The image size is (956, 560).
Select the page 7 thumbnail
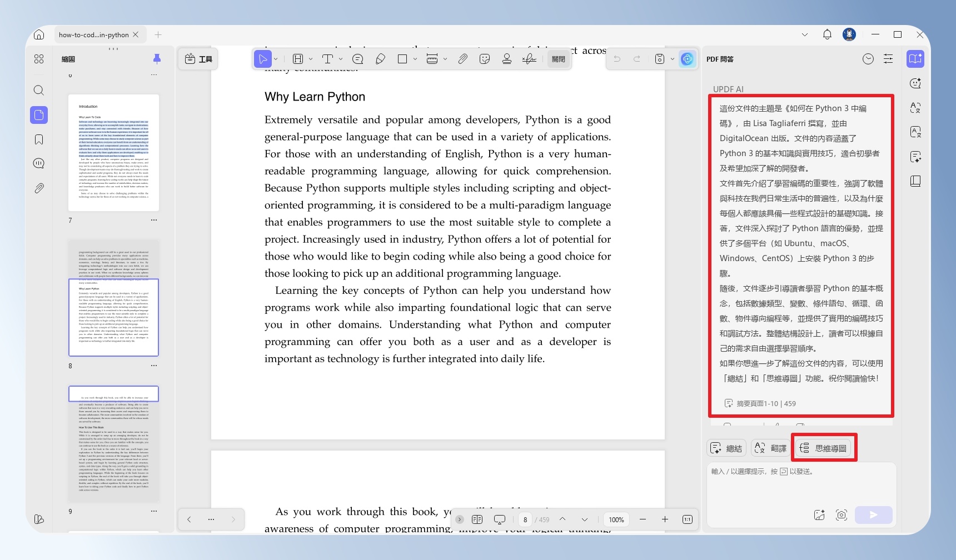(113, 153)
